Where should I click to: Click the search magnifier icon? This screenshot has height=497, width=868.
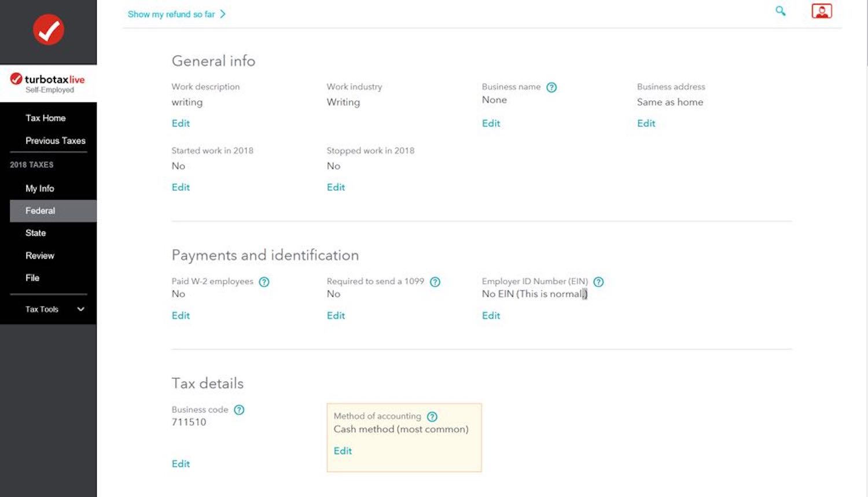(781, 11)
